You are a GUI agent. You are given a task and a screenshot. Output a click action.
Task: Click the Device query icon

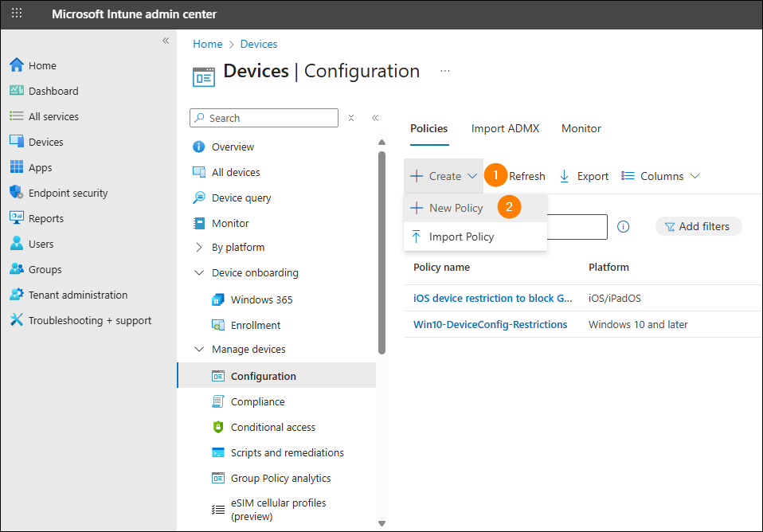click(x=199, y=198)
